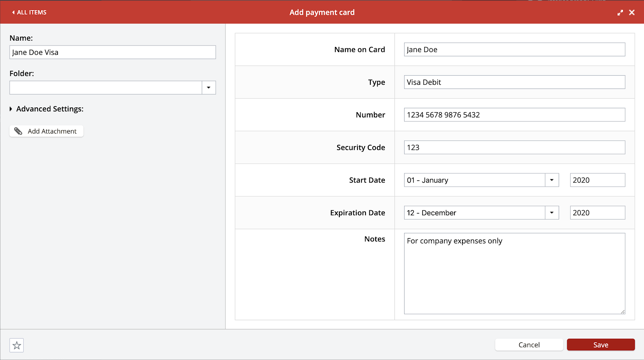Click the Folder: label
This screenshot has height=360, width=644.
(x=22, y=74)
